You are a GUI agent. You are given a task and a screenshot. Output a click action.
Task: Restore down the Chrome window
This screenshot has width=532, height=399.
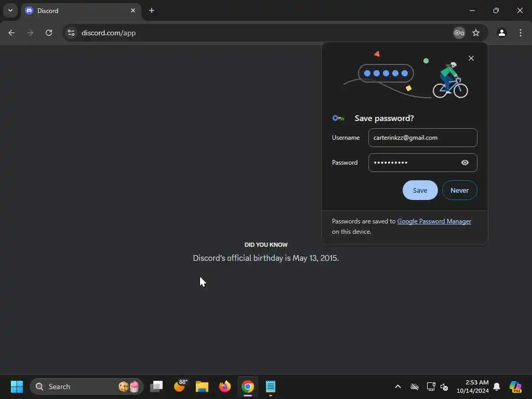(496, 10)
